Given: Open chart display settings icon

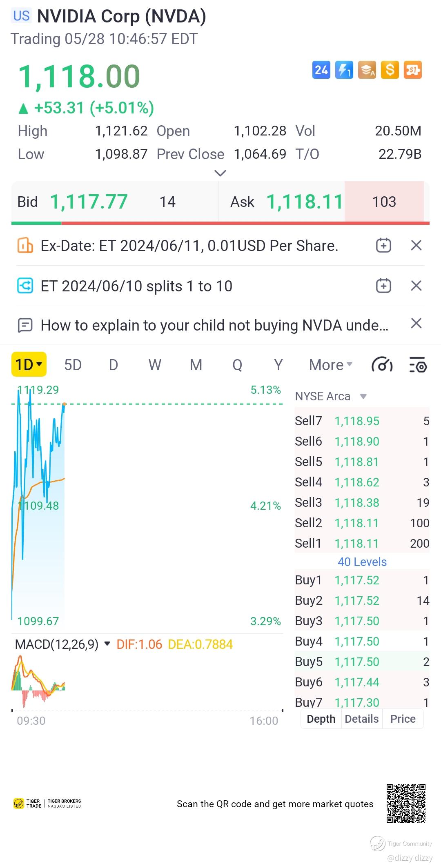Looking at the screenshot, I should tap(418, 365).
